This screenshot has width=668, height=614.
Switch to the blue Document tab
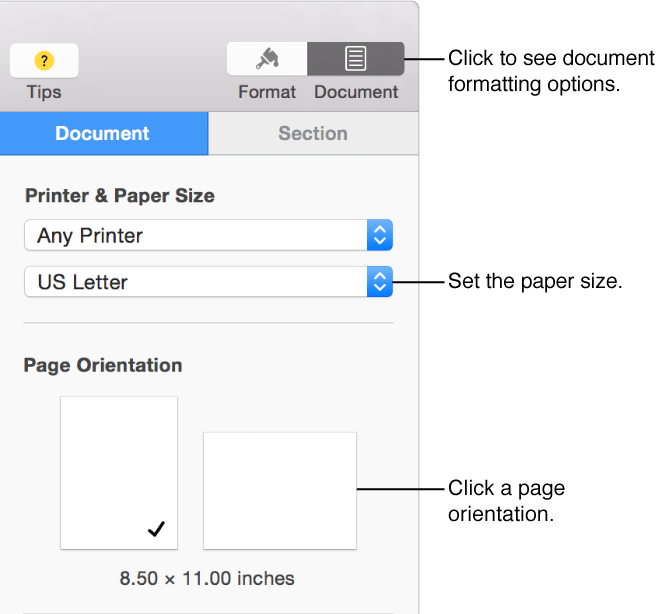[104, 133]
